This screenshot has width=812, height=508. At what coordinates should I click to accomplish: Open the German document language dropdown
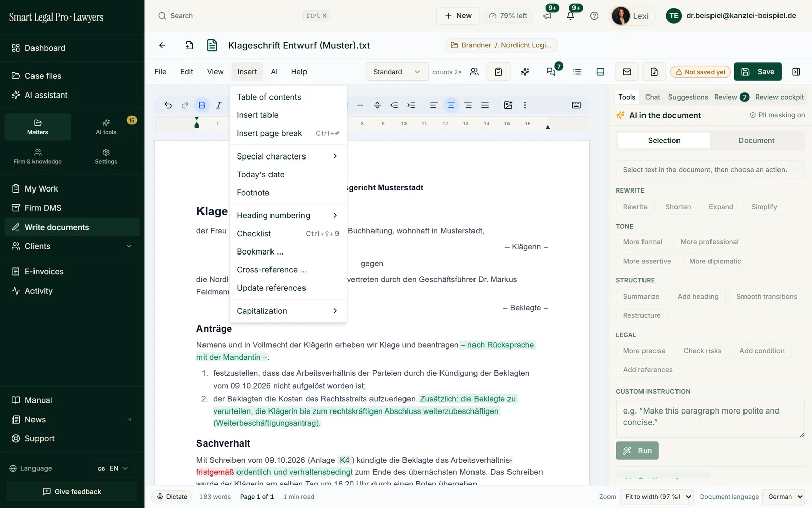pyautogui.click(x=785, y=497)
